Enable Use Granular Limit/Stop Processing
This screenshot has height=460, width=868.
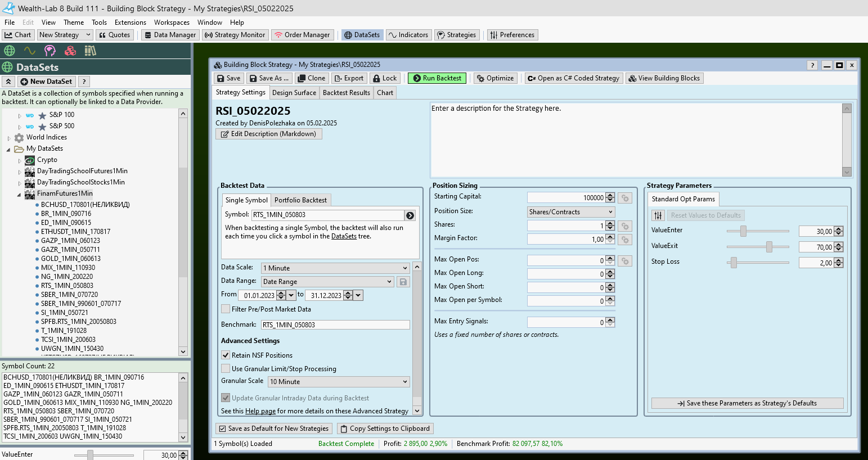(x=226, y=368)
